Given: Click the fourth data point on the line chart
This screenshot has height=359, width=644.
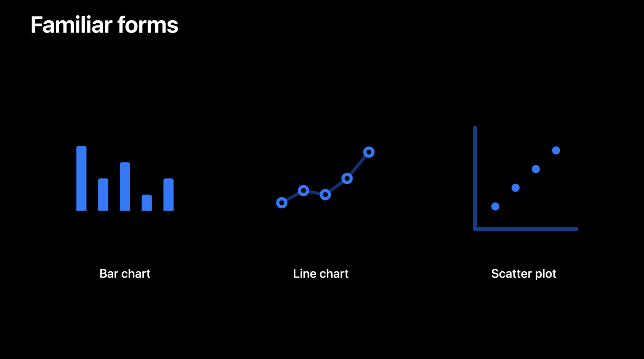Looking at the screenshot, I should pyautogui.click(x=347, y=178).
